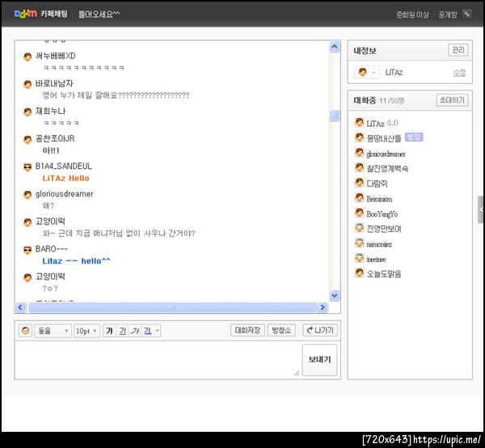This screenshot has height=448, width=485.
Task: Click 수정 link beside LiTAz
Action: pyautogui.click(x=459, y=73)
